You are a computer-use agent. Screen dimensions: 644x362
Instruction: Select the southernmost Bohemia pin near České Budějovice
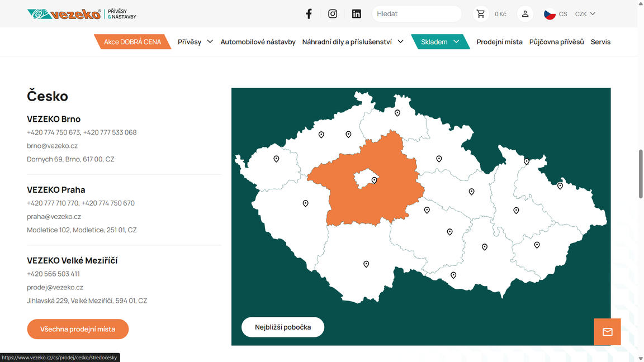(366, 264)
